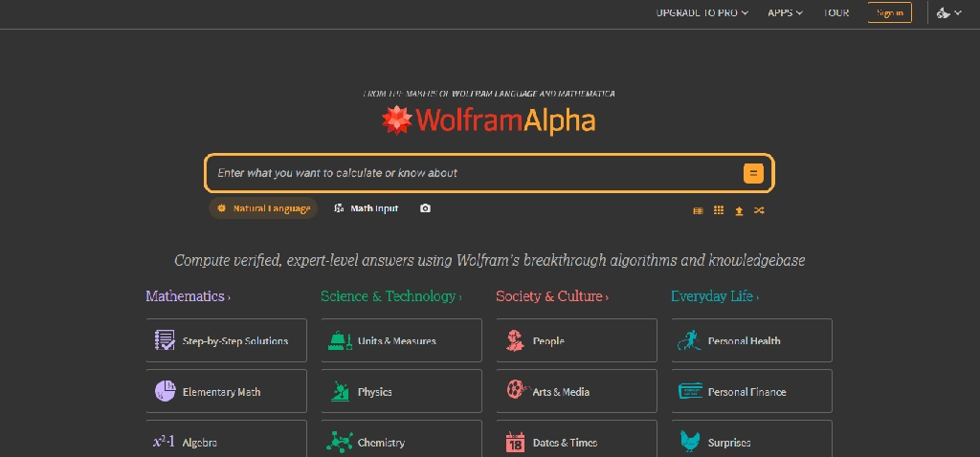The height and width of the screenshot is (457, 980).
Task: Click the WolframAlpha logo
Action: 489,120
